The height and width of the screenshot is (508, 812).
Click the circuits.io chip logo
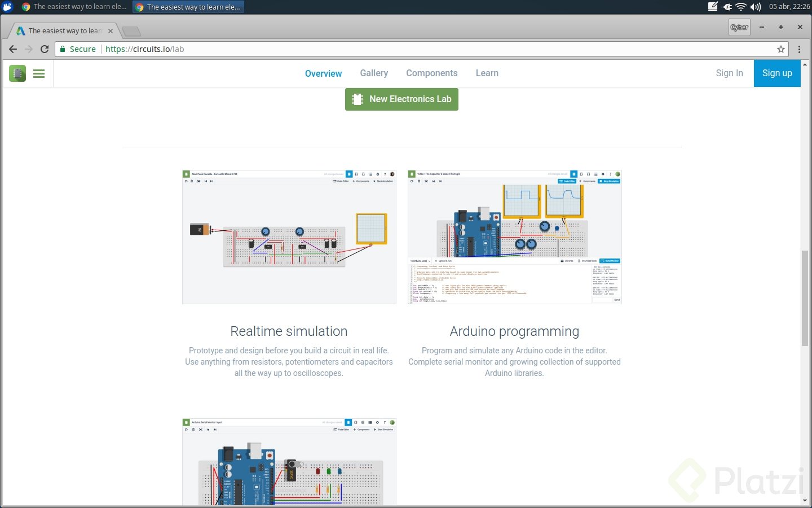17,73
